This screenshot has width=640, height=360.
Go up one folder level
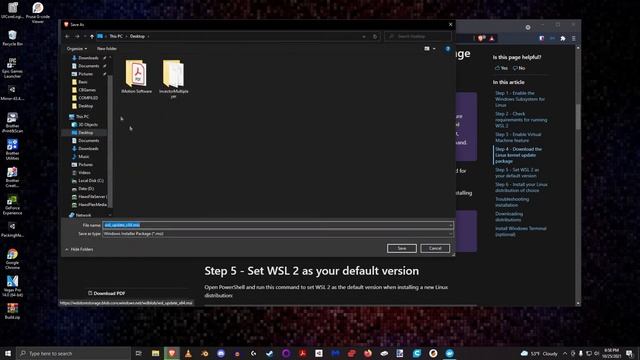tap(92, 36)
